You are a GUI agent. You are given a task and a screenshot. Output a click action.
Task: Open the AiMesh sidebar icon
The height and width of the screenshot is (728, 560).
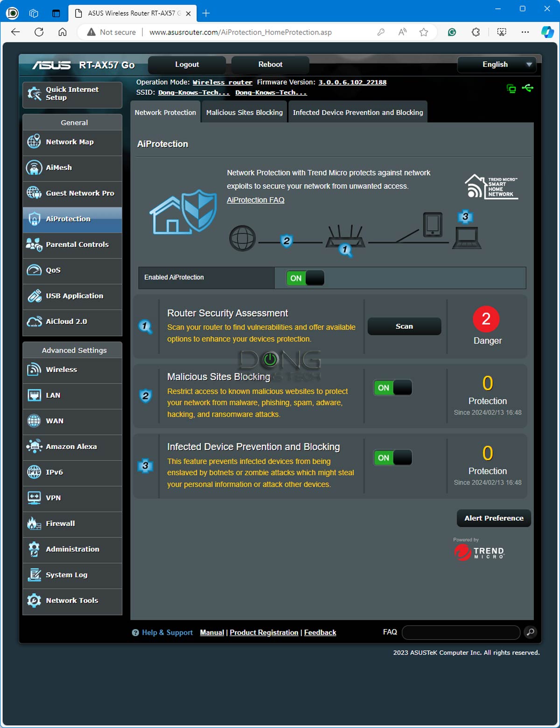tap(34, 168)
